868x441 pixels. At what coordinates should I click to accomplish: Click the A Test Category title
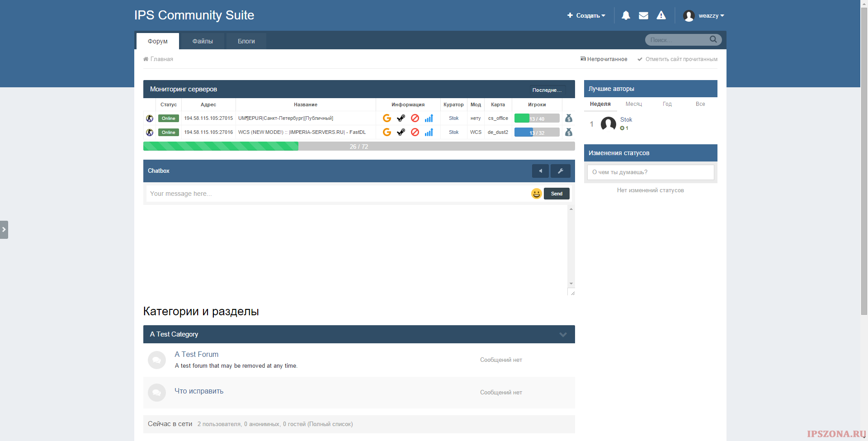point(174,334)
